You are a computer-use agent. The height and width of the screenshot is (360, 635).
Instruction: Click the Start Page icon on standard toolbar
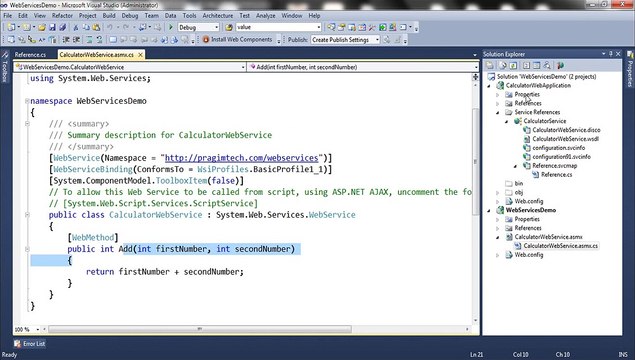point(382,27)
